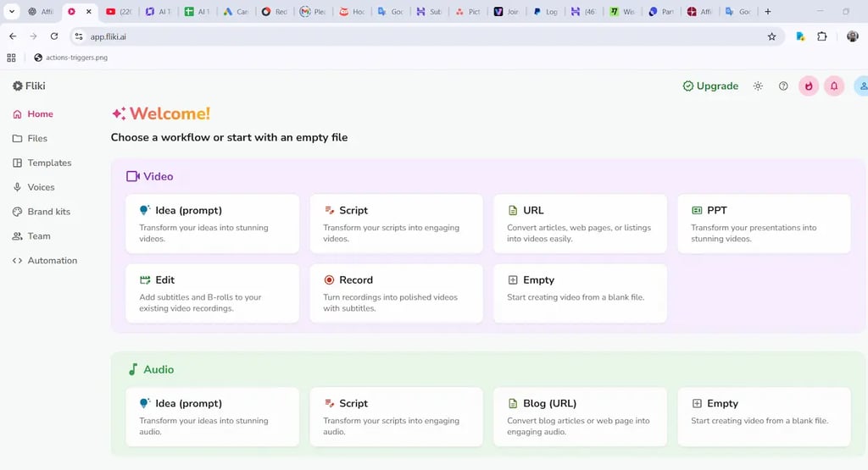Select Video Idea (prompt) workflow card
Viewport: 868px width, 470px height.
pyautogui.click(x=213, y=224)
